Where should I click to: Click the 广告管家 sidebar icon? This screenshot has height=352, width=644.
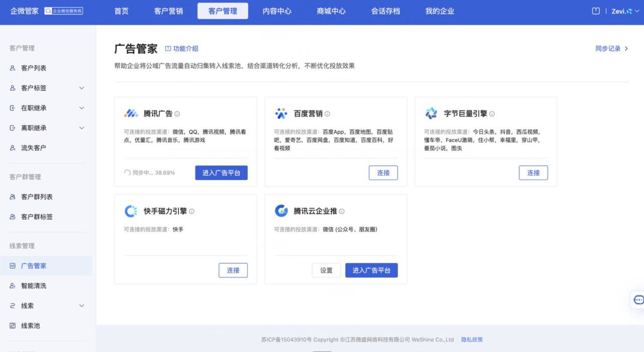coord(12,266)
